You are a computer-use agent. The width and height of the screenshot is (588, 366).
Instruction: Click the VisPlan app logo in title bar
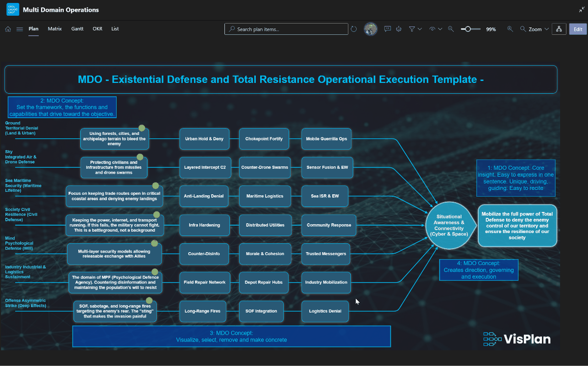13,9
